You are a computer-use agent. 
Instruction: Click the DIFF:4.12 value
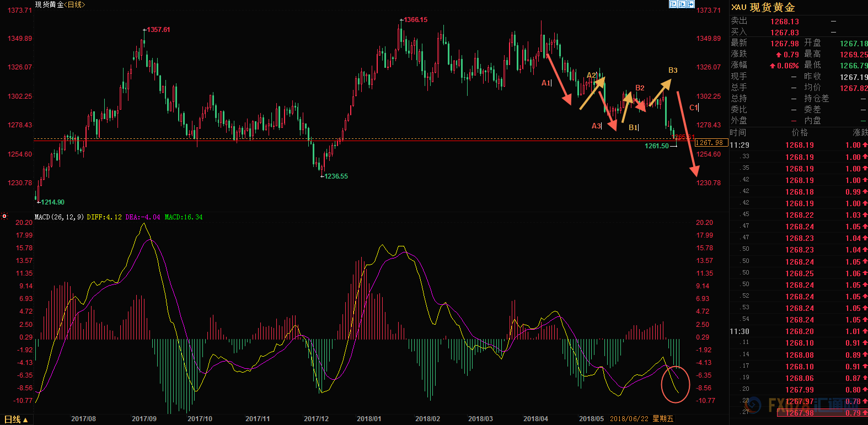[104, 217]
